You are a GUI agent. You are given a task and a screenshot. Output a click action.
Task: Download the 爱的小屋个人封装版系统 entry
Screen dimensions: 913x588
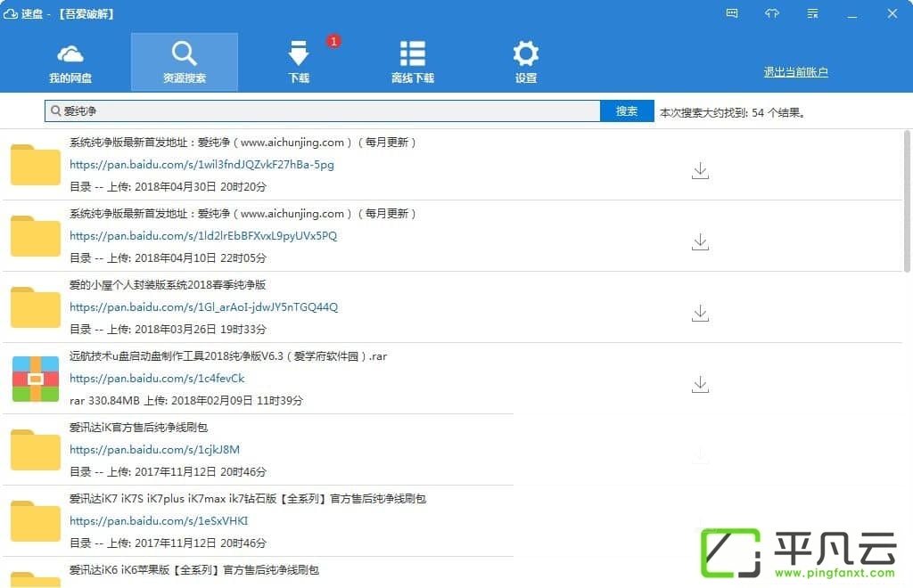[700, 313]
